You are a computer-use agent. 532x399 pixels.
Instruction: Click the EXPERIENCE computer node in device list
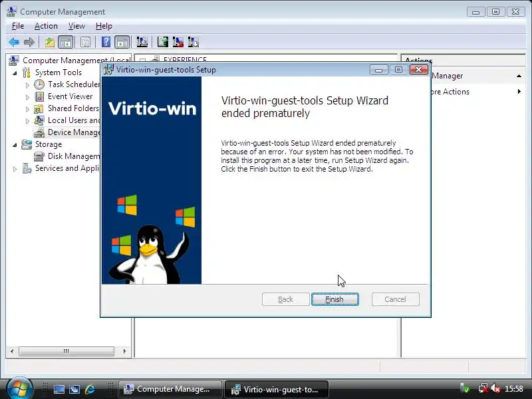[185, 59]
